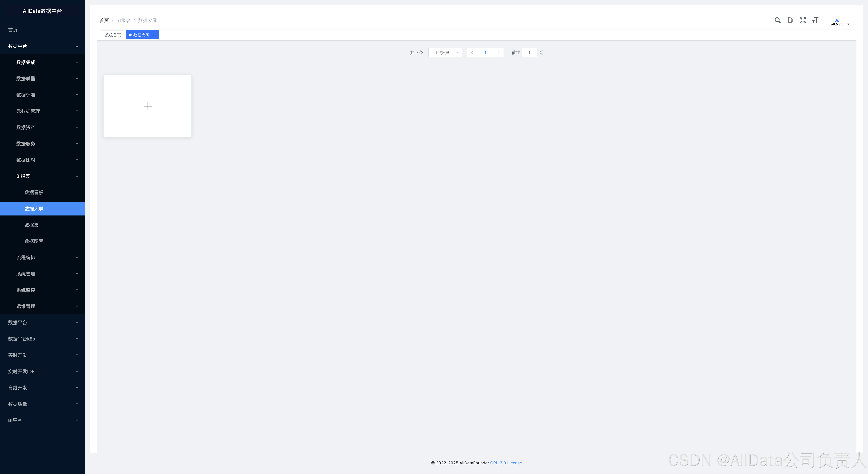Open user menu dropdown arrow

pos(848,24)
